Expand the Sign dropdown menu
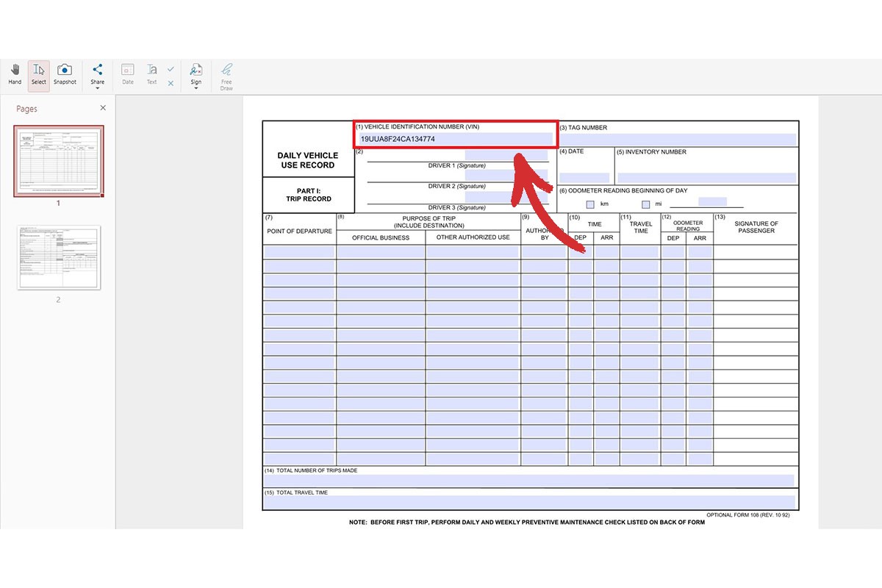This screenshot has height=588, width=882. [x=196, y=76]
